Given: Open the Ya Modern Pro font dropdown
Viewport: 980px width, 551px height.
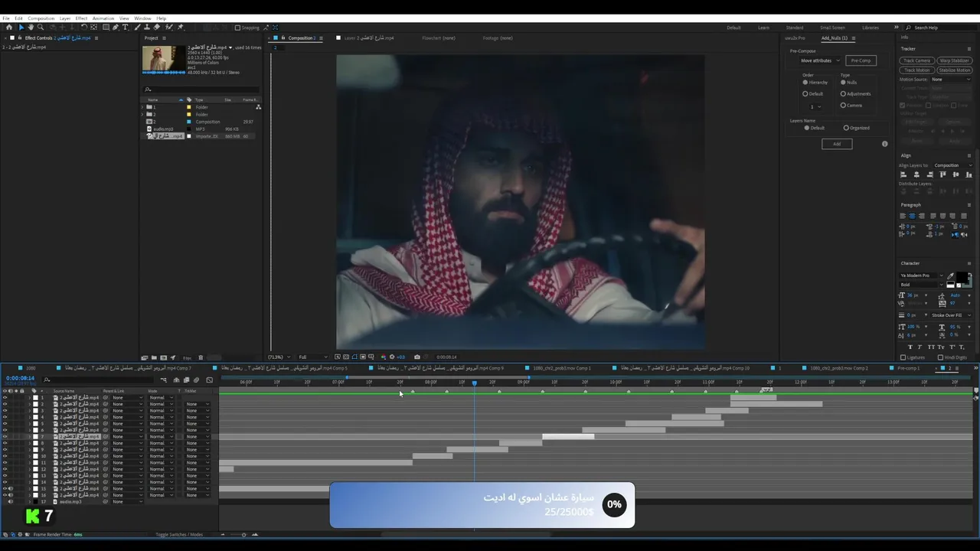Looking at the screenshot, I should pos(921,275).
